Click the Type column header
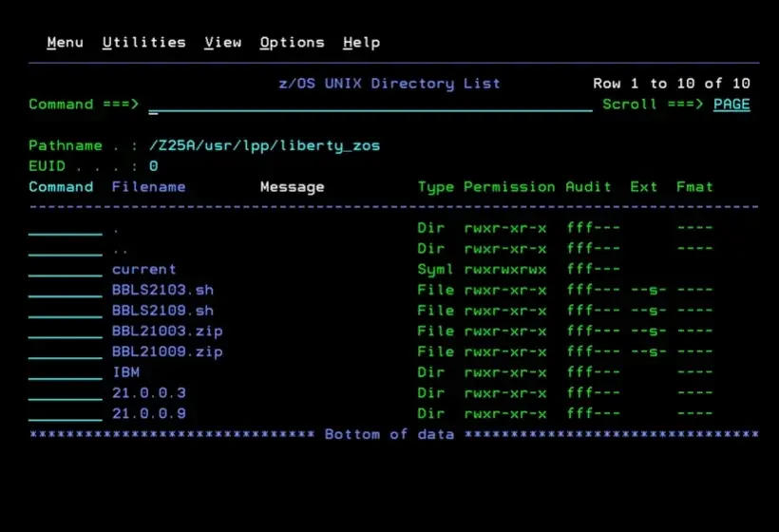 (x=436, y=187)
